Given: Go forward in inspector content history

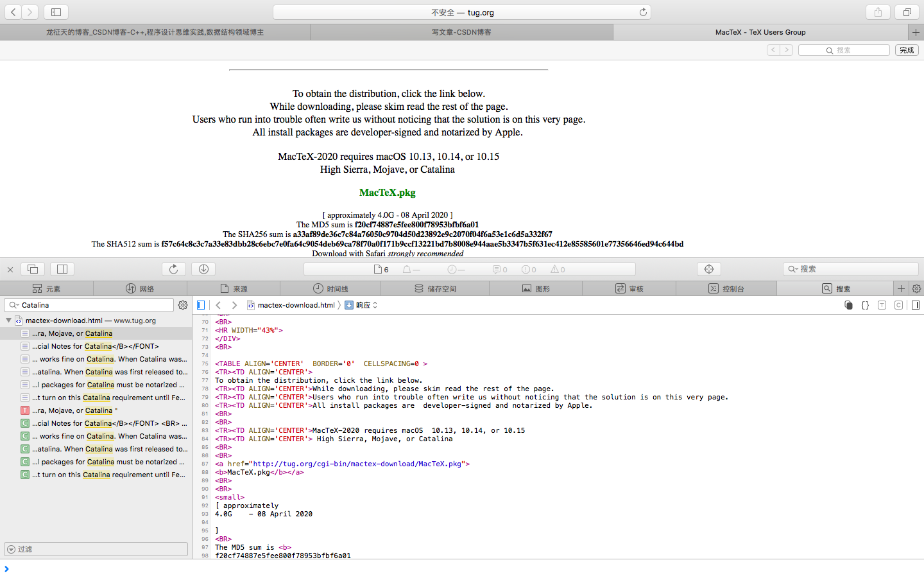Looking at the screenshot, I should pos(234,305).
